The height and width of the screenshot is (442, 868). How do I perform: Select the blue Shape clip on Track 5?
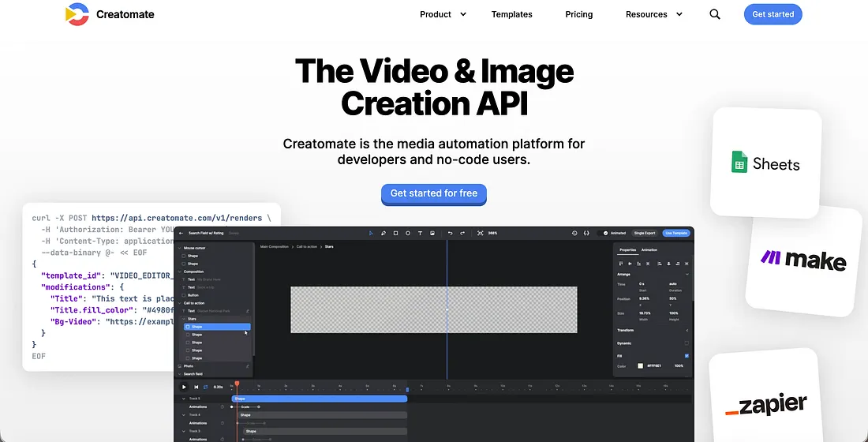[x=320, y=399]
